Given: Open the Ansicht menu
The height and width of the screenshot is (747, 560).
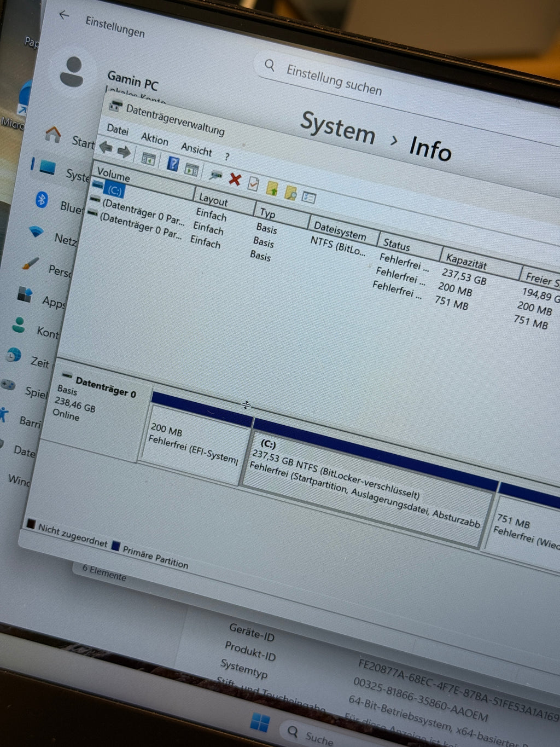Looking at the screenshot, I should (x=196, y=149).
